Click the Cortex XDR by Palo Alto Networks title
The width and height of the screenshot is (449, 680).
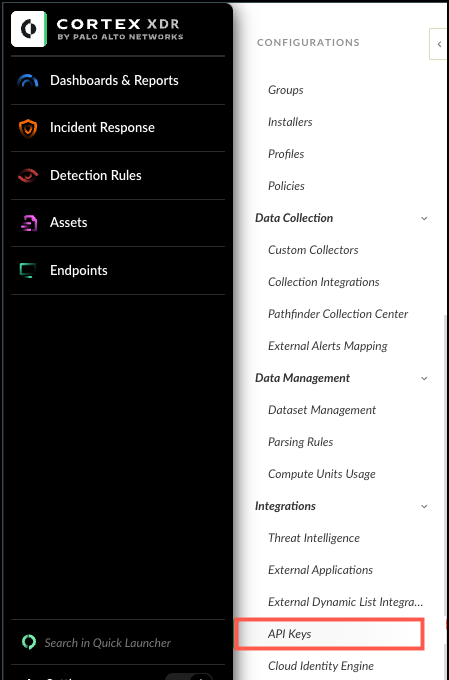120,29
